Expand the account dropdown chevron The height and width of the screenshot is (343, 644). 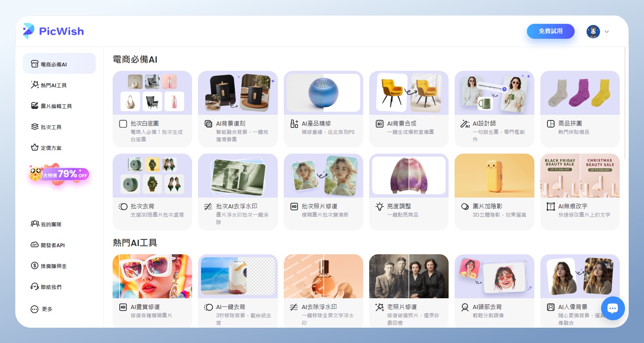tap(607, 32)
